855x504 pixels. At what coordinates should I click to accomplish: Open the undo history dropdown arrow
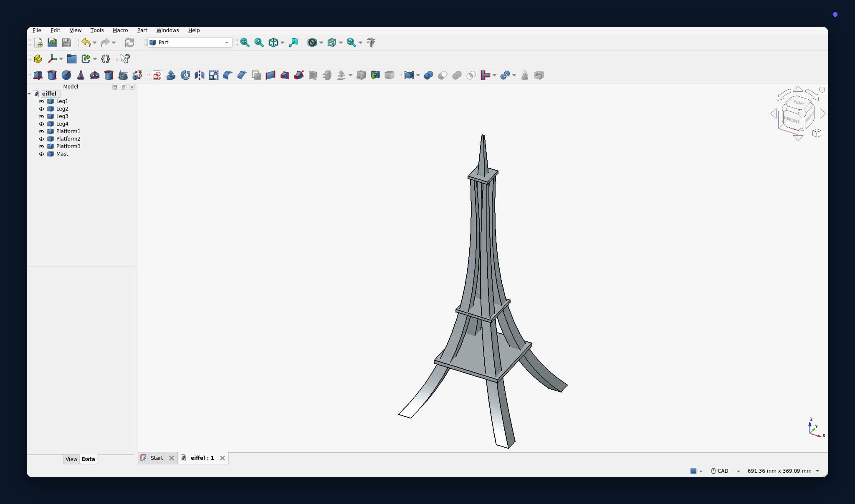(x=94, y=43)
